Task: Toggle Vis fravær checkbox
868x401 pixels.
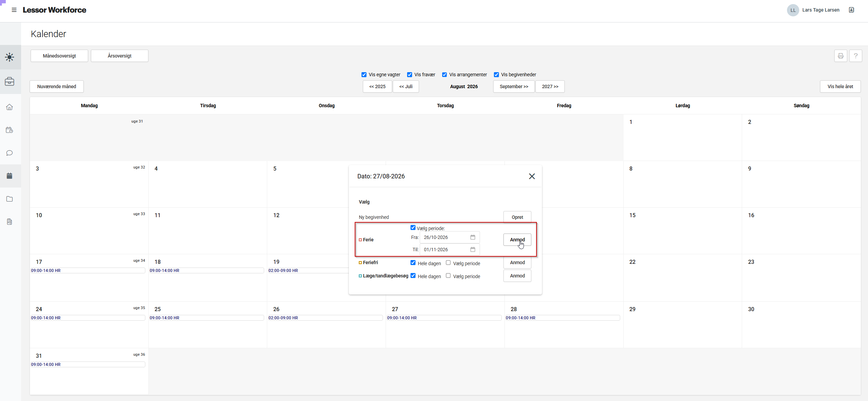Action: pos(409,75)
